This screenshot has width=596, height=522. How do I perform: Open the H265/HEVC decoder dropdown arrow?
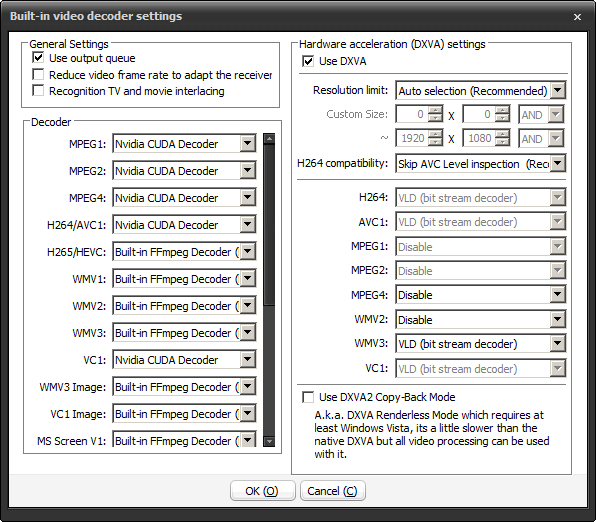click(248, 251)
